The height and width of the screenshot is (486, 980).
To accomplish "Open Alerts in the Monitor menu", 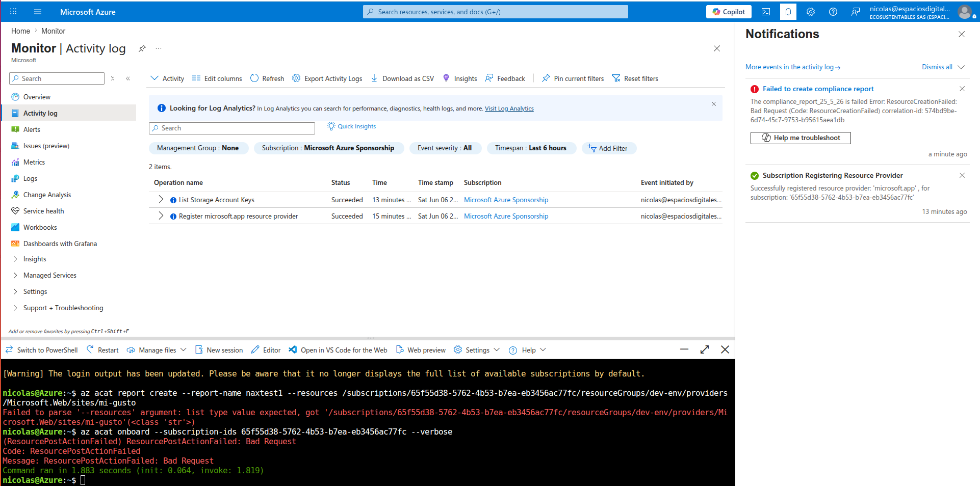I will click(x=32, y=129).
